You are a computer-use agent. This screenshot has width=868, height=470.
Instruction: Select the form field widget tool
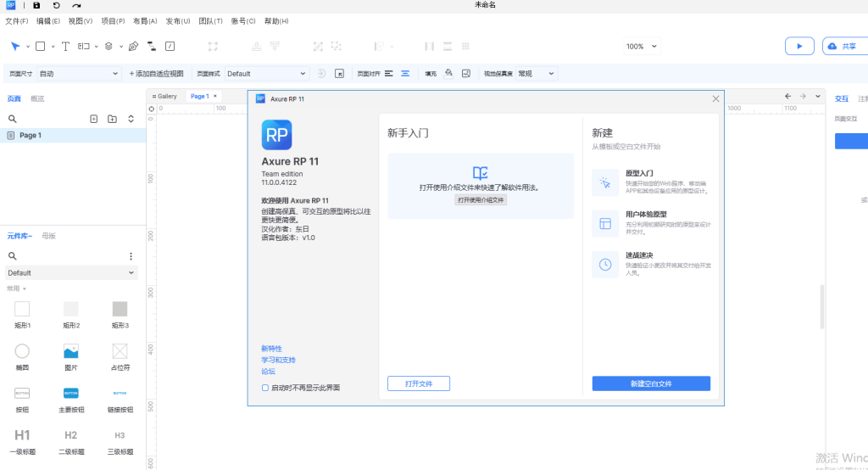pos(84,47)
